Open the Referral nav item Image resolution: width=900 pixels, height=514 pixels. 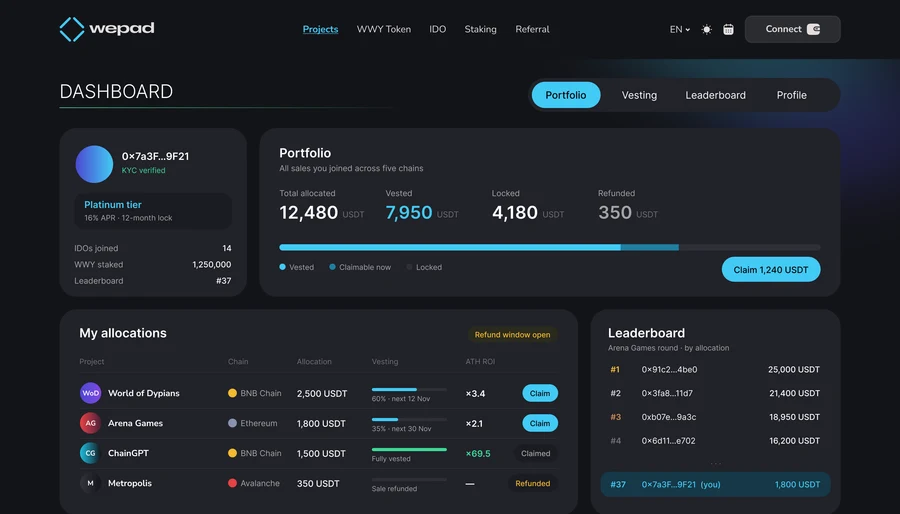(x=532, y=29)
